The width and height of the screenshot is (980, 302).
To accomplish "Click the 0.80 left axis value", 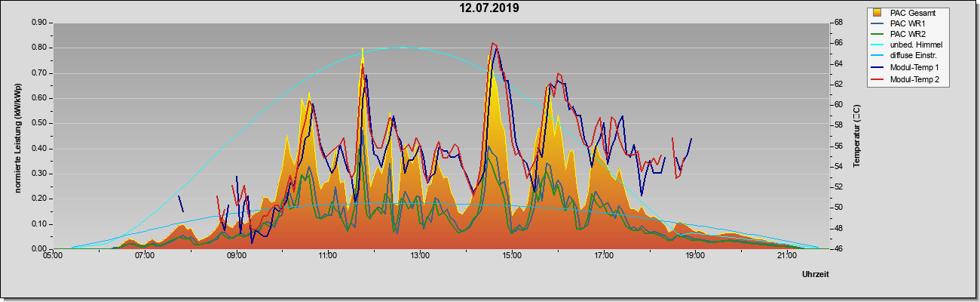I will (39, 48).
